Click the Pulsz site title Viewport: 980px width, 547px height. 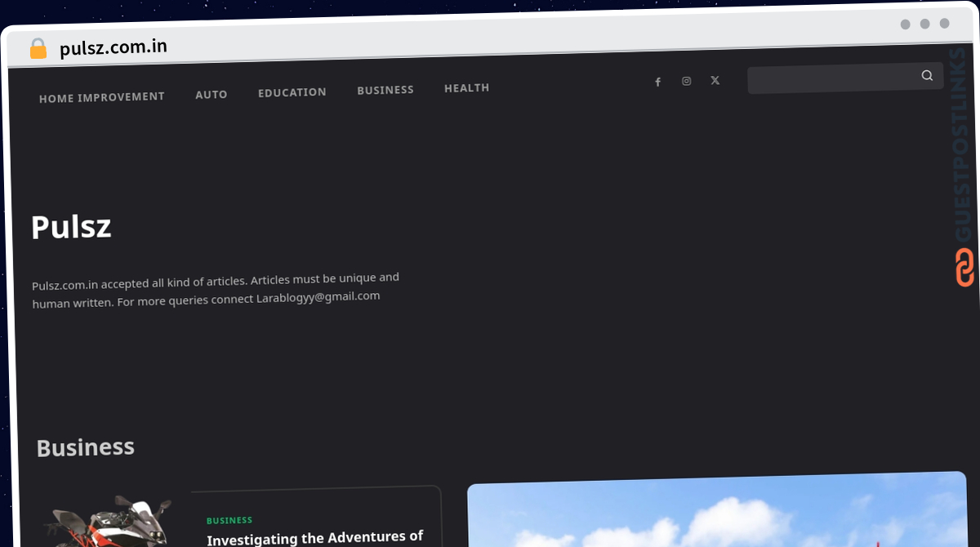[71, 227]
